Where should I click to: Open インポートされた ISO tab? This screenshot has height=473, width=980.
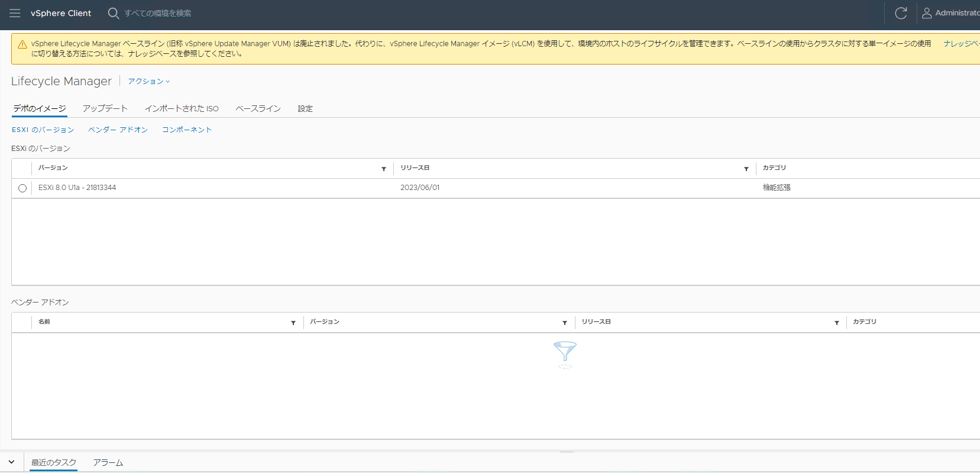coord(182,108)
